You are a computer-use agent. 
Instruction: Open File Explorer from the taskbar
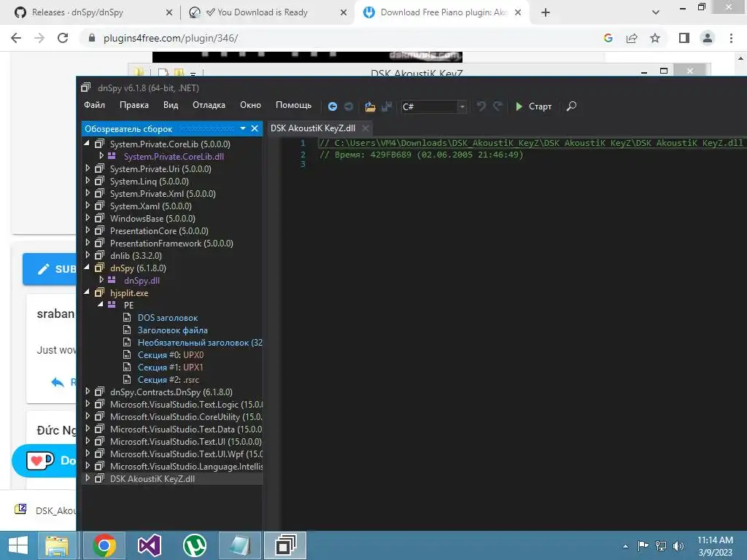tap(57, 545)
